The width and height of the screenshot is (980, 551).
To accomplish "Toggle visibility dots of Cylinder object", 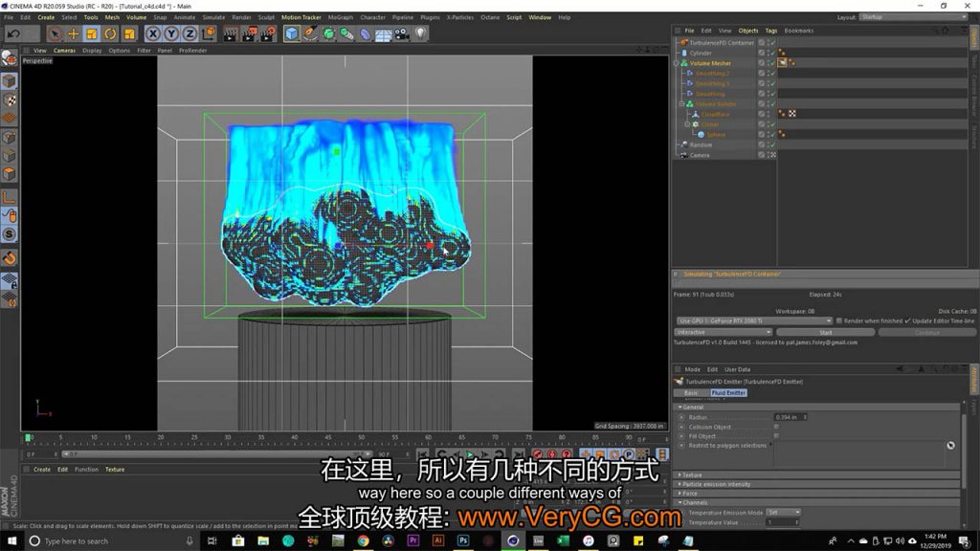I will pos(768,54).
